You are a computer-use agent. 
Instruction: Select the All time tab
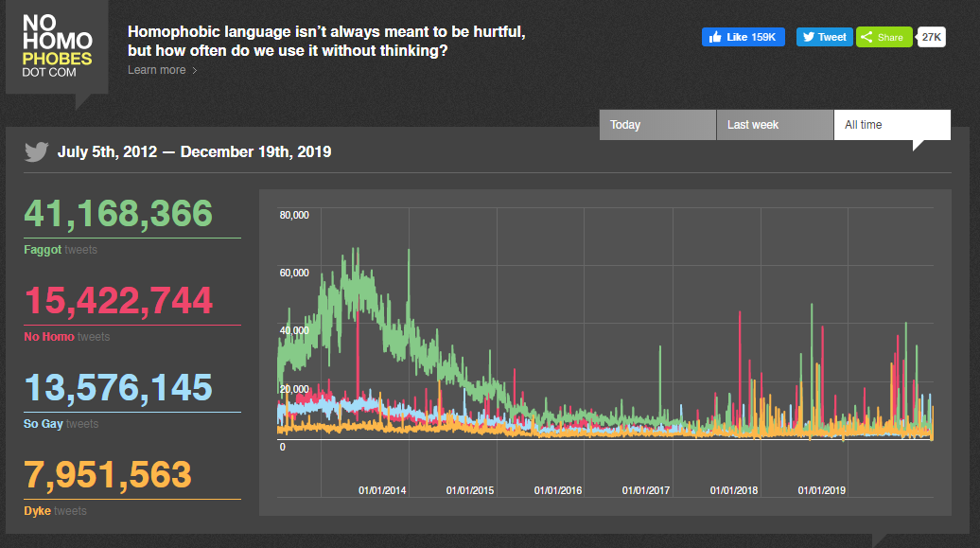[x=892, y=125]
